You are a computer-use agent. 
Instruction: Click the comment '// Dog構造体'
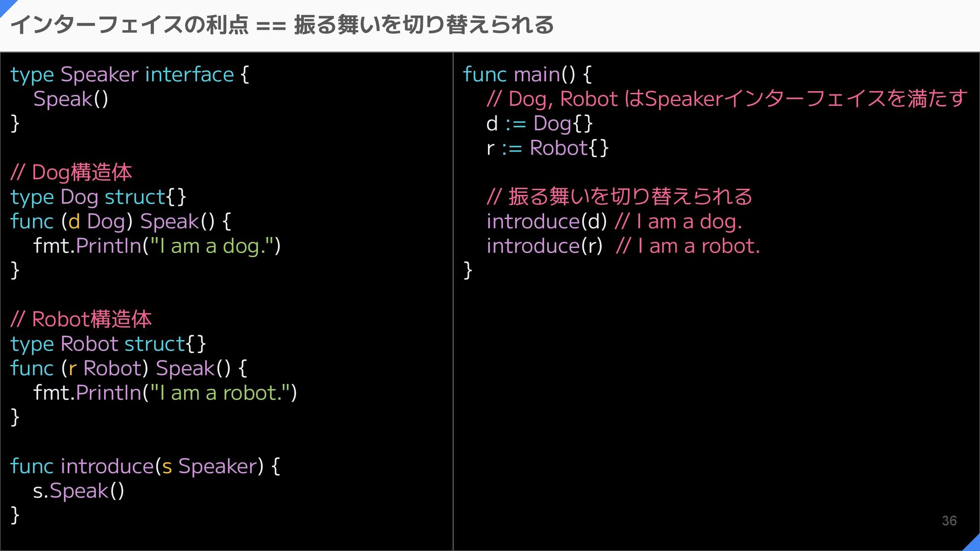coord(71,172)
